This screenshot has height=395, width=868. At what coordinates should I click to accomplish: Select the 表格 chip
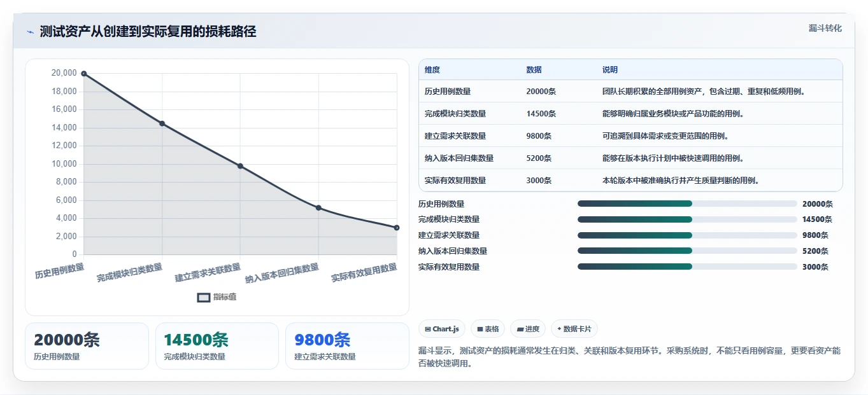(488, 329)
